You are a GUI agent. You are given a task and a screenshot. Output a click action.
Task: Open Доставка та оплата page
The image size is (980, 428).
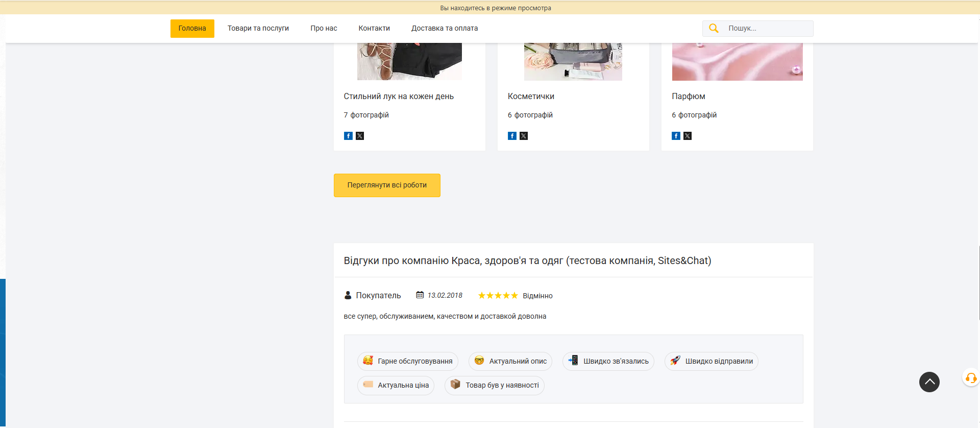[444, 29]
